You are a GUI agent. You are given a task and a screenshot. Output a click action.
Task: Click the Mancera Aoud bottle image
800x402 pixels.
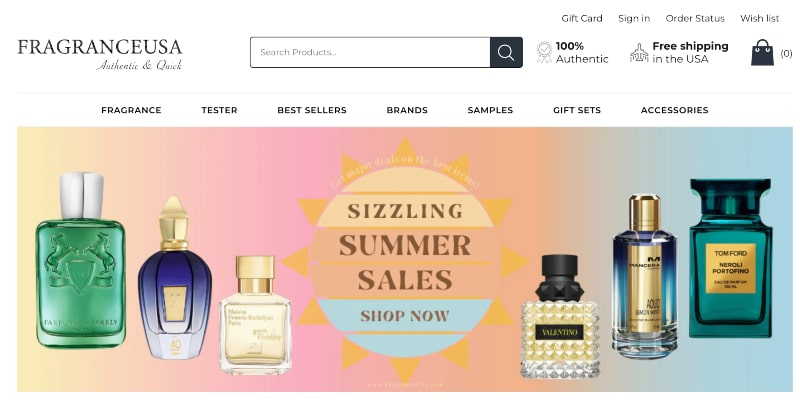click(644, 276)
